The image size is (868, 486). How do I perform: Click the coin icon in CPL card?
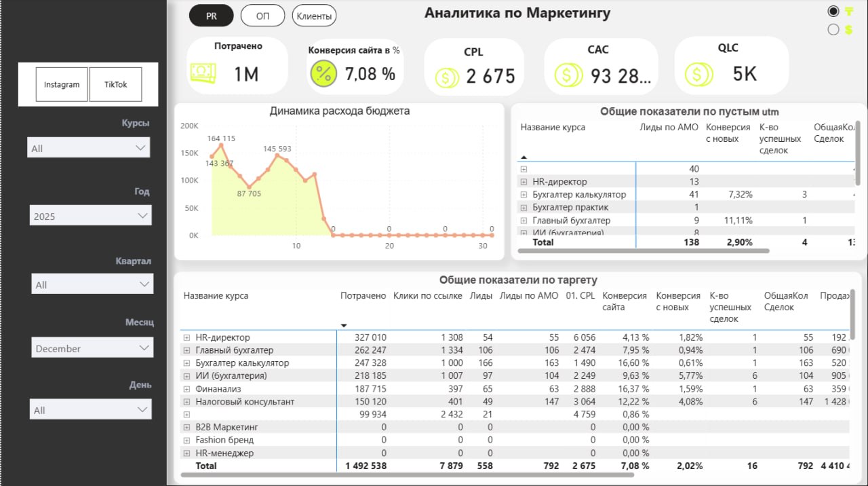point(446,78)
